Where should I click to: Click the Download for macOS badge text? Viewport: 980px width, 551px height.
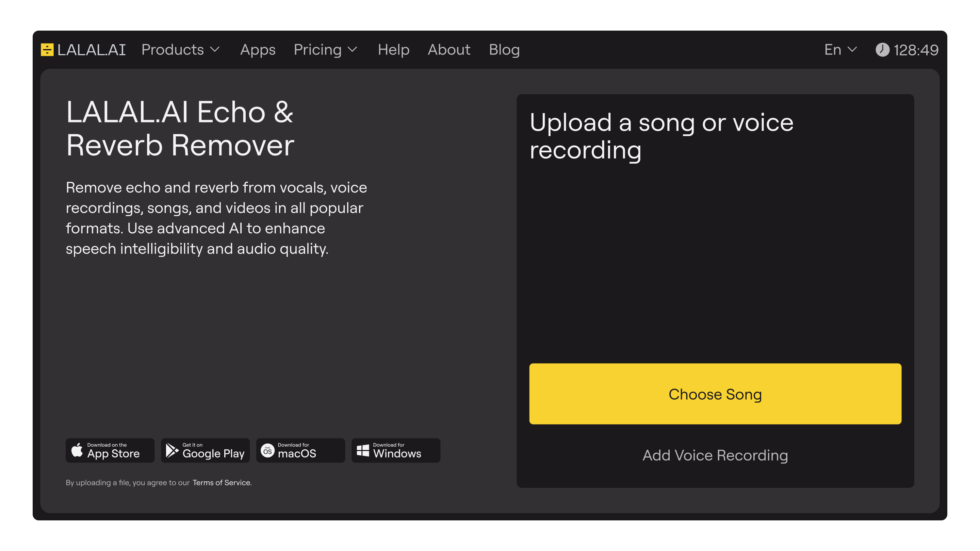[x=297, y=451]
